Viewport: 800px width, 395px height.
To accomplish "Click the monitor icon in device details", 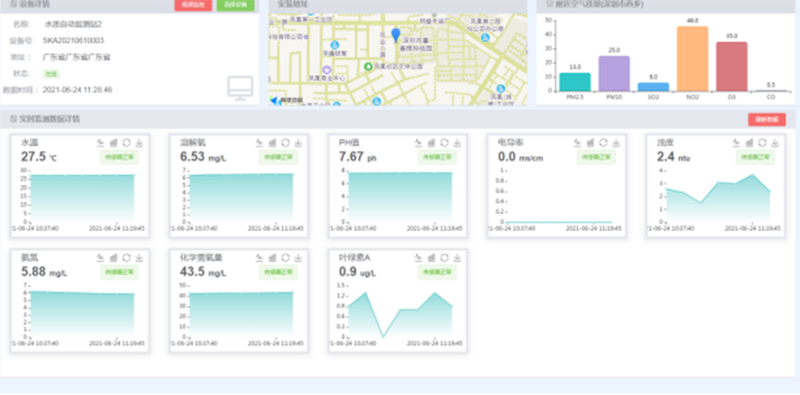I will click(x=240, y=89).
